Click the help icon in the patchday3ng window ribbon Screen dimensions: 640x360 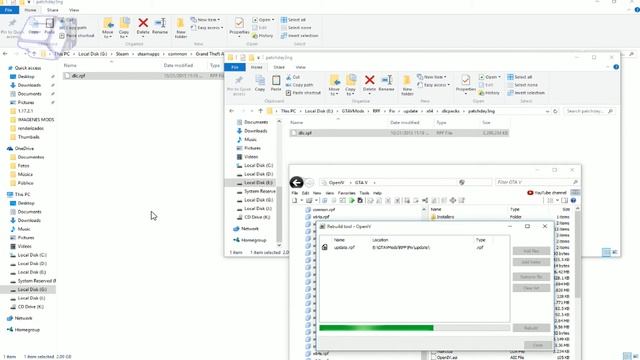[616, 67]
